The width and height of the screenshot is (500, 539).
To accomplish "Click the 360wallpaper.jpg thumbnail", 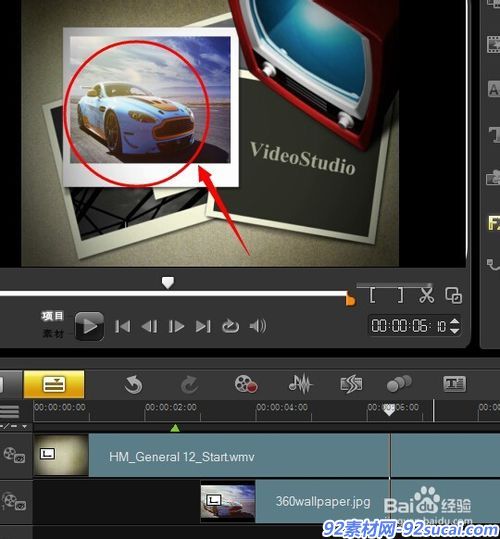I will pyautogui.click(x=228, y=502).
